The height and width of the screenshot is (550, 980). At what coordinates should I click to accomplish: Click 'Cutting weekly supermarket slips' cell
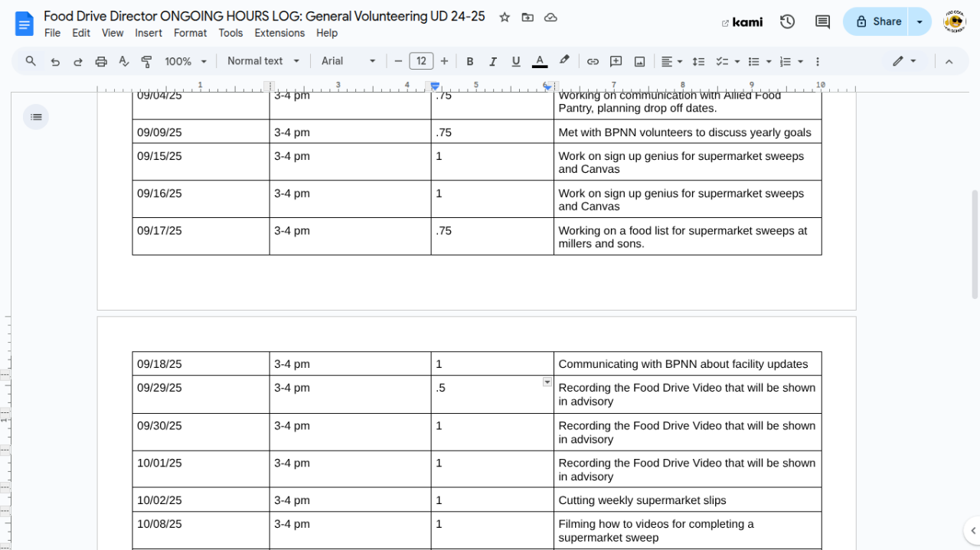click(688, 500)
